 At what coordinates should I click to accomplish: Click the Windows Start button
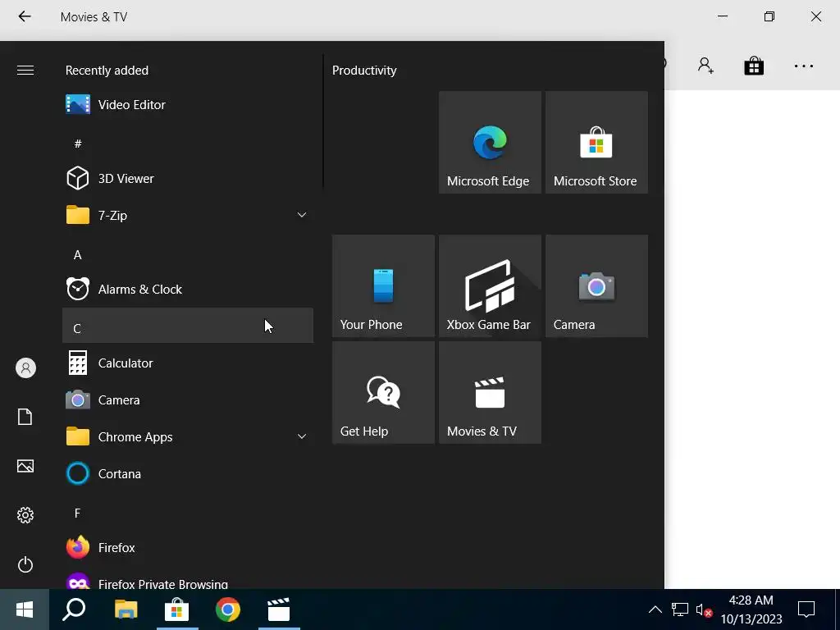coord(25,609)
